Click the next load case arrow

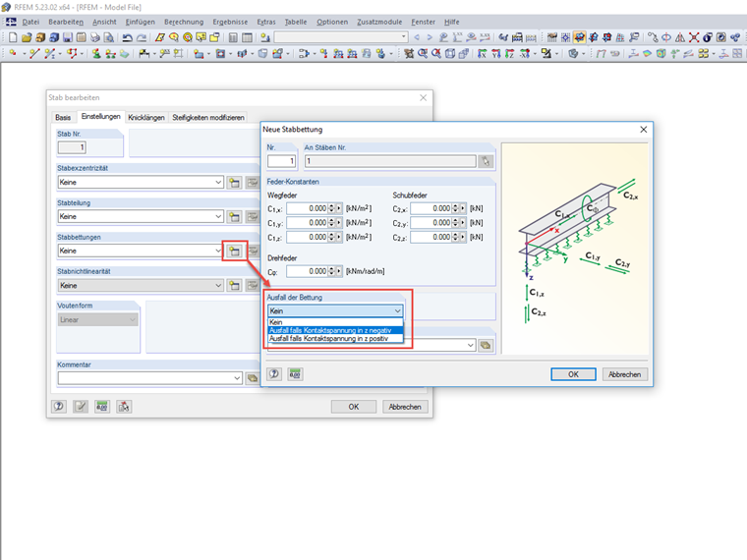tap(430, 37)
